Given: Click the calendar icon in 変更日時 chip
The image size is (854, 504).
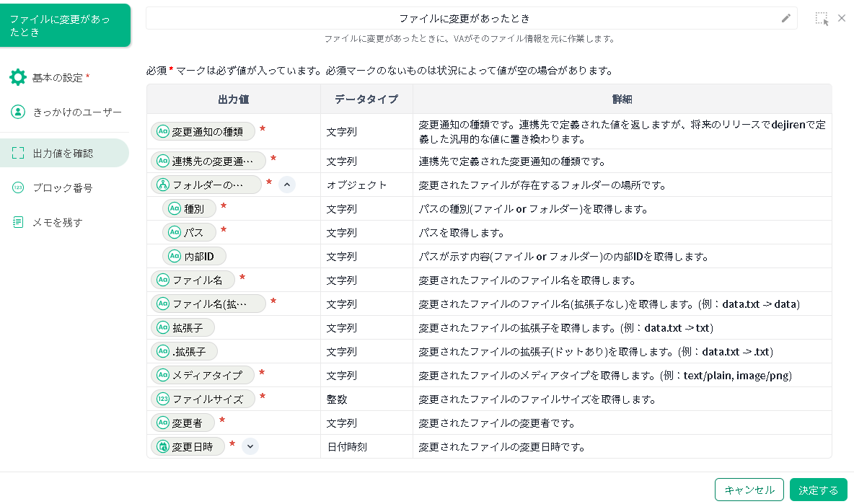Looking at the screenshot, I should (x=163, y=446).
